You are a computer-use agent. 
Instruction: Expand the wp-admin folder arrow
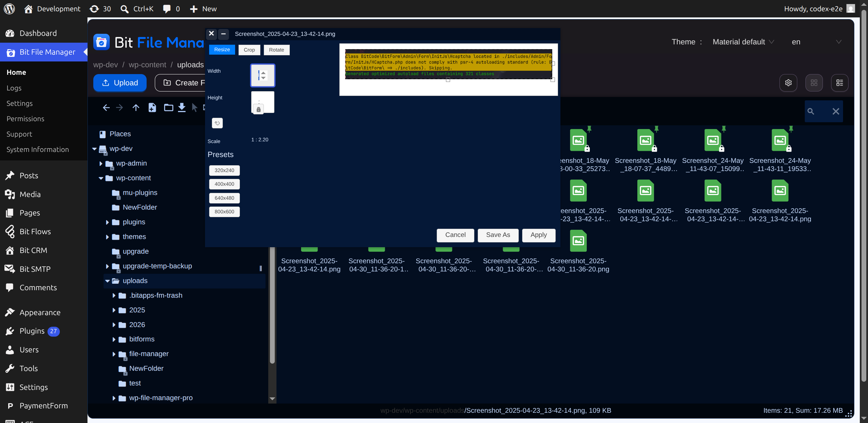[x=101, y=164]
